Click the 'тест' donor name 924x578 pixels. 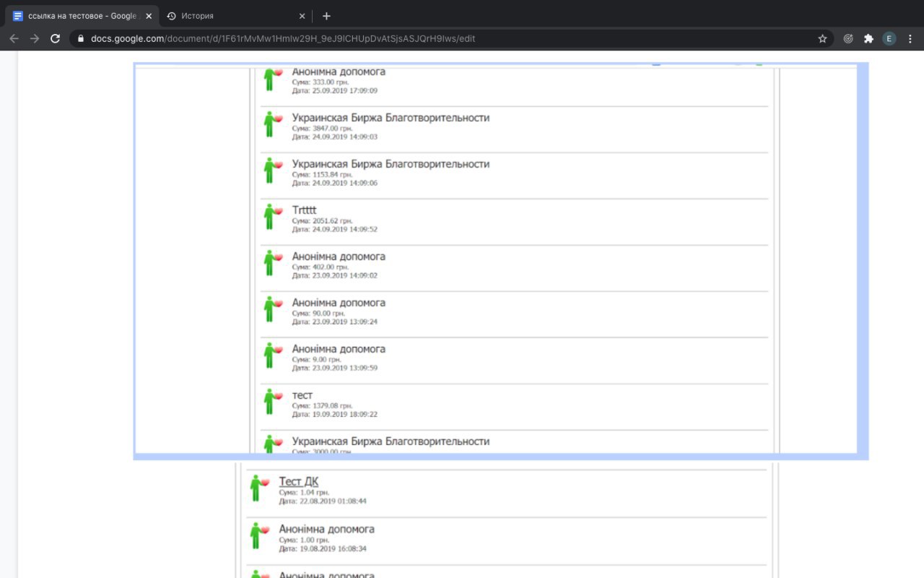(302, 396)
